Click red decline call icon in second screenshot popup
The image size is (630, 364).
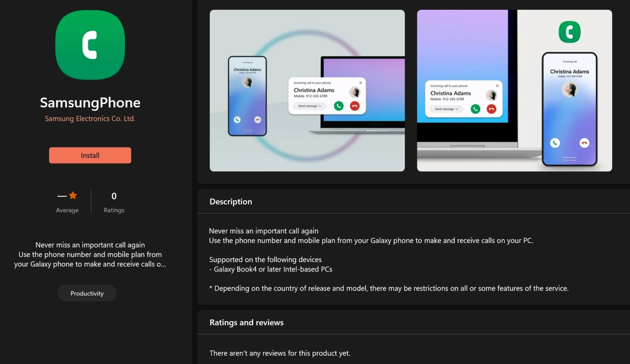pyautogui.click(x=491, y=109)
